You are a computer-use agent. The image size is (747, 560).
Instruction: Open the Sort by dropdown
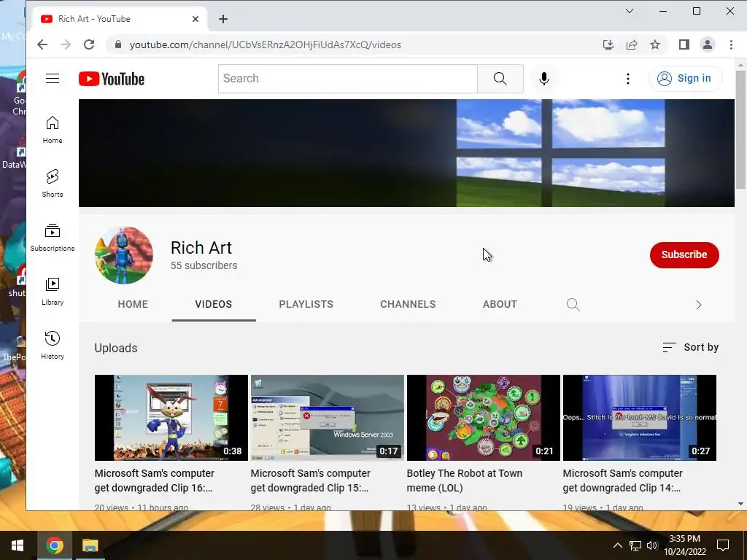click(690, 348)
